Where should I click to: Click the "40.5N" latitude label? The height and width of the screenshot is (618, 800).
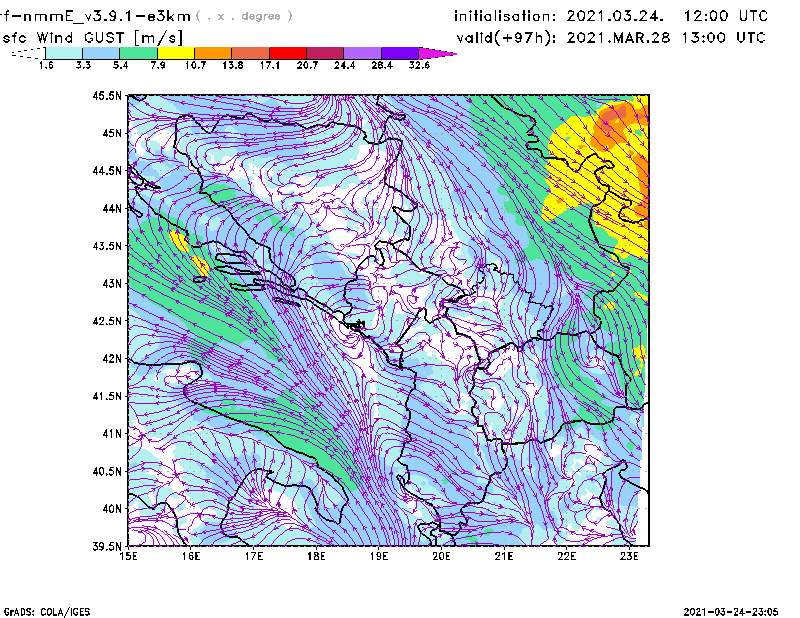[107, 472]
